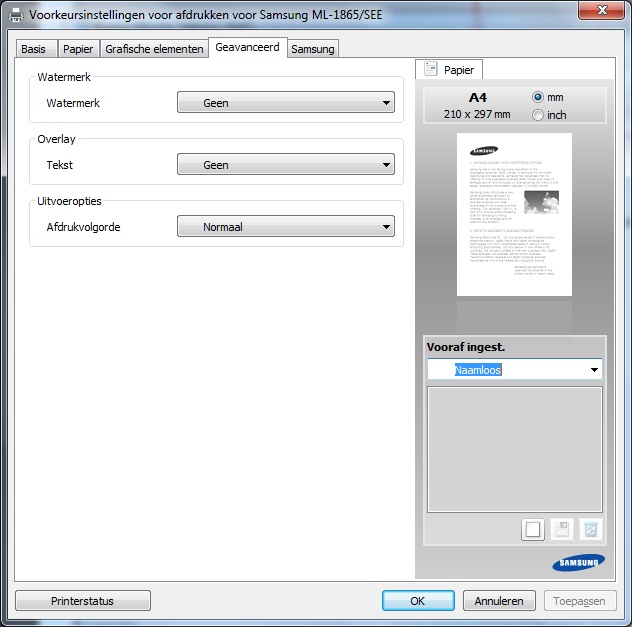Click the delete preset trash icon
This screenshot has height=627, width=632.
(591, 530)
